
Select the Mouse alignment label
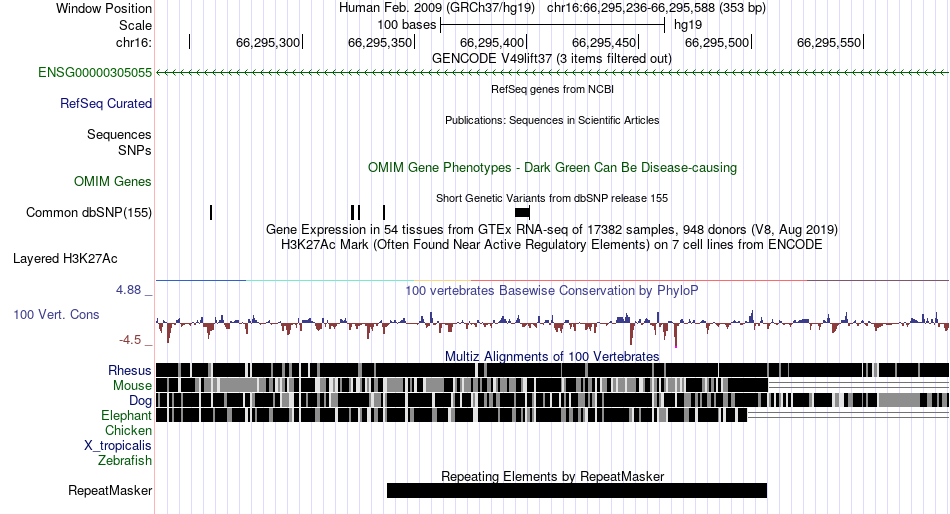click(132, 386)
